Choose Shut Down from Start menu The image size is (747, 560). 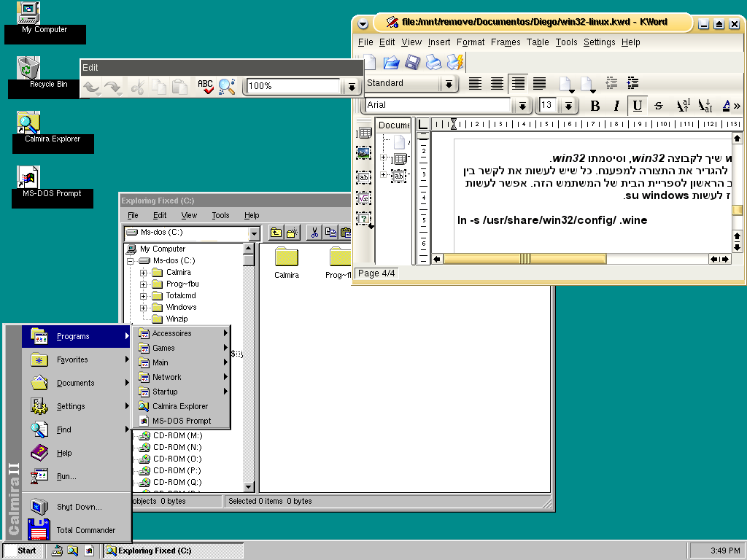pos(76,507)
